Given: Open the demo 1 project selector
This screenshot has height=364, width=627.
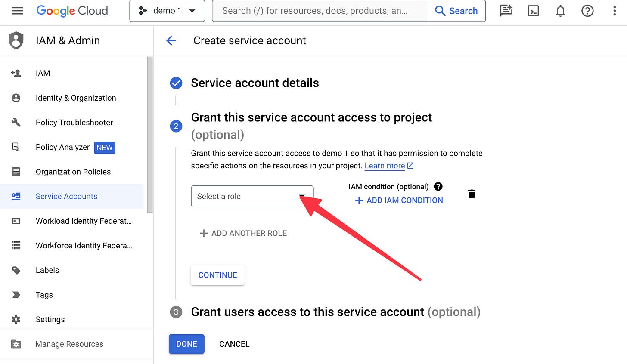Looking at the screenshot, I should (167, 11).
